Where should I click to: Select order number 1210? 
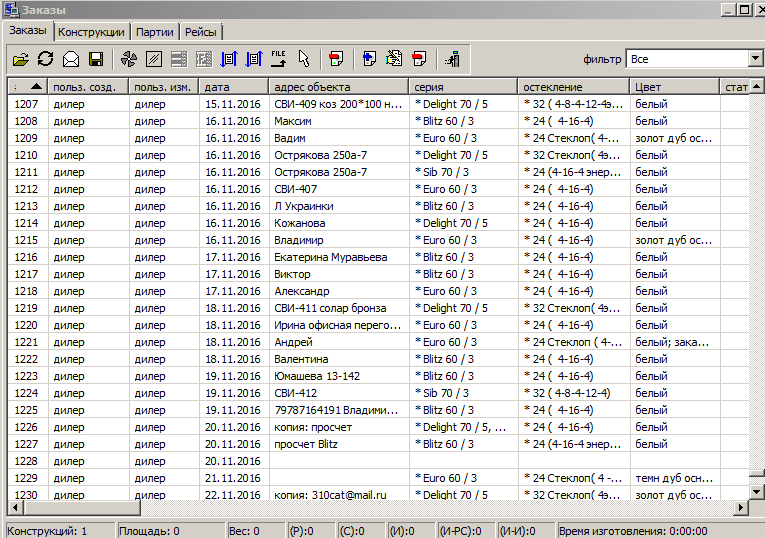click(x=27, y=155)
